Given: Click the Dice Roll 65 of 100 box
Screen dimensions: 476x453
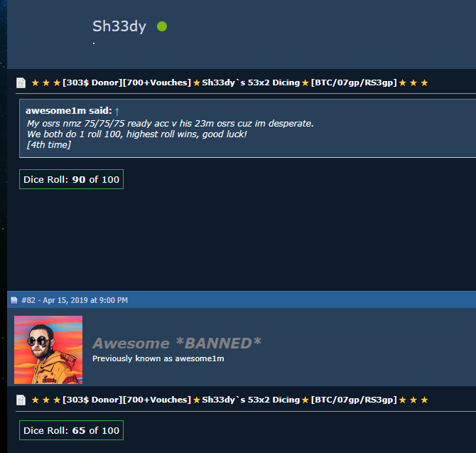Looking at the screenshot, I should coord(71,430).
